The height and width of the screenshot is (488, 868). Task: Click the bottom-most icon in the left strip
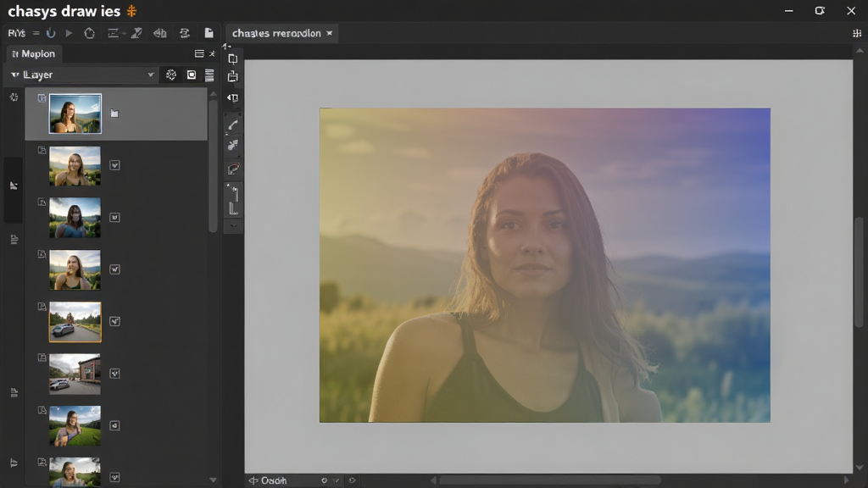pos(14,463)
